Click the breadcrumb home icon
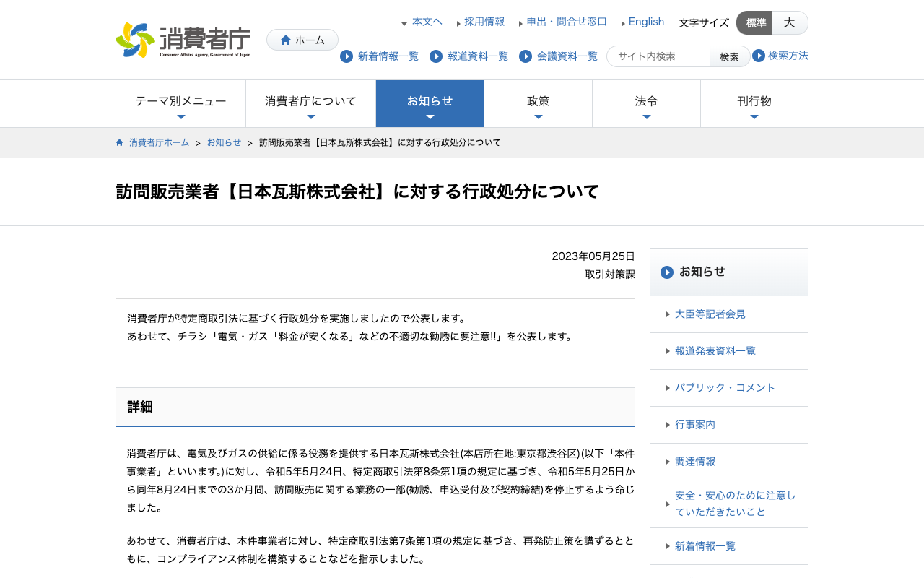This screenshot has height=578, width=924. tap(120, 142)
